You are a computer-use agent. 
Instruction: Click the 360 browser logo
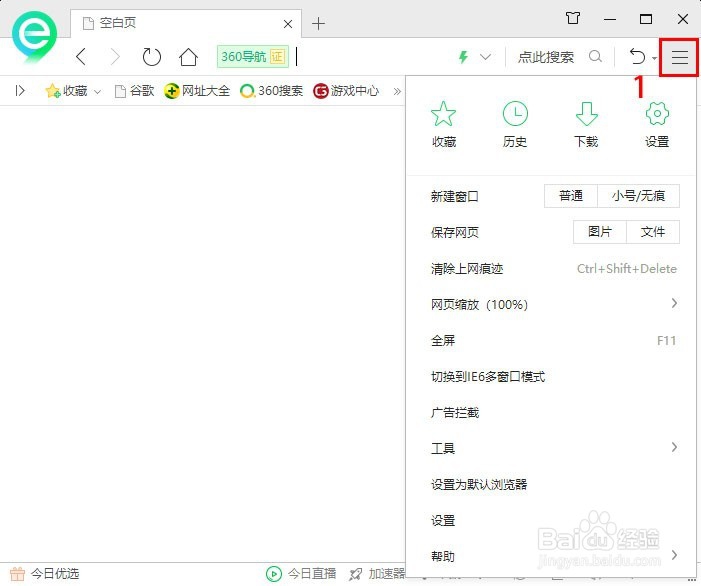pyautogui.click(x=34, y=37)
